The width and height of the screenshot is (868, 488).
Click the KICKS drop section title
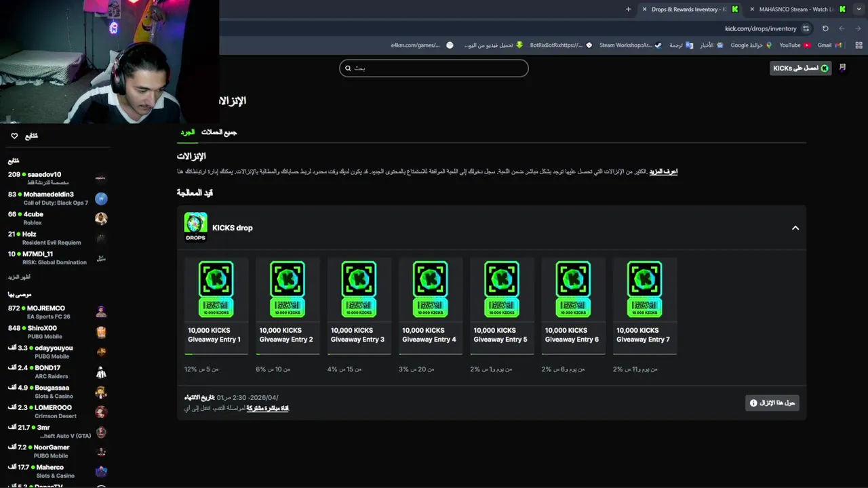pyautogui.click(x=233, y=228)
